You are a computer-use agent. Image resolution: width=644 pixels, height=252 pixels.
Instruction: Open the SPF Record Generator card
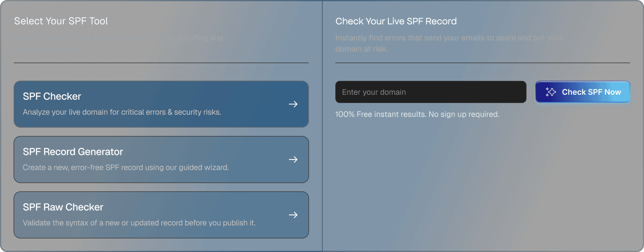161,160
